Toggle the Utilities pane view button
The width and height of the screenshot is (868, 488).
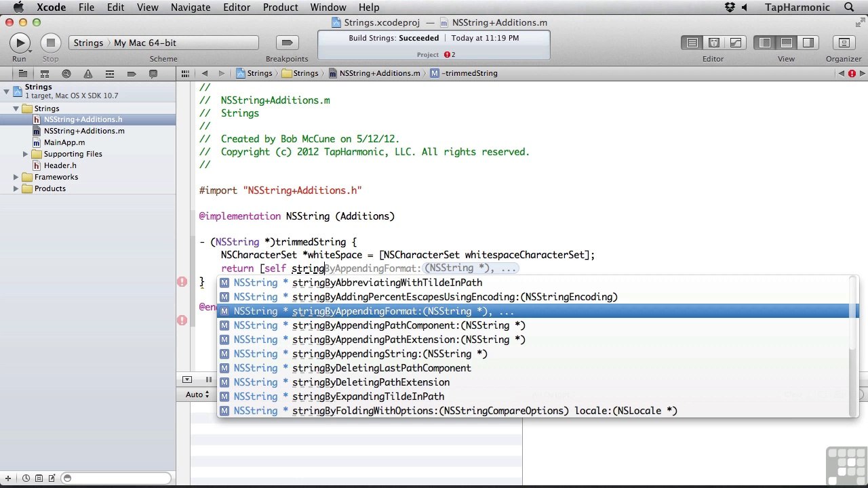click(x=808, y=43)
